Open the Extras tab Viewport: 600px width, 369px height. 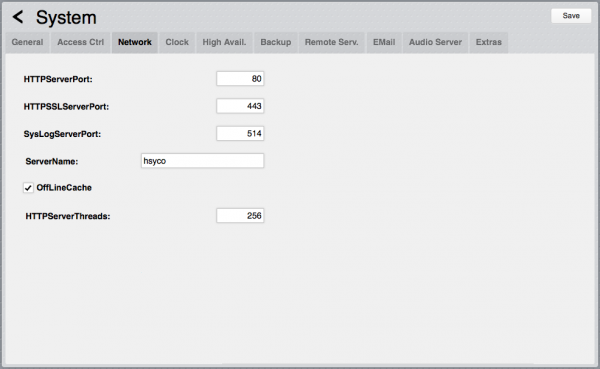coord(489,42)
